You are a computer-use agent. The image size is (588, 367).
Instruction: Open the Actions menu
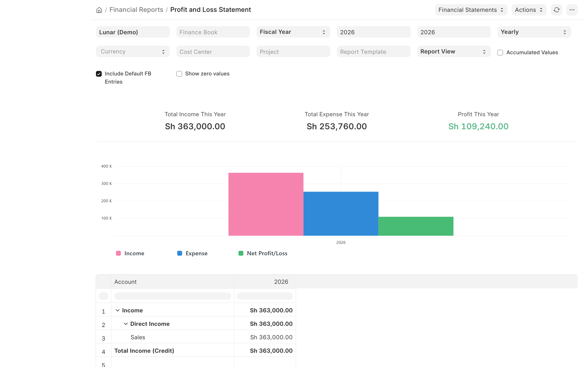(529, 10)
